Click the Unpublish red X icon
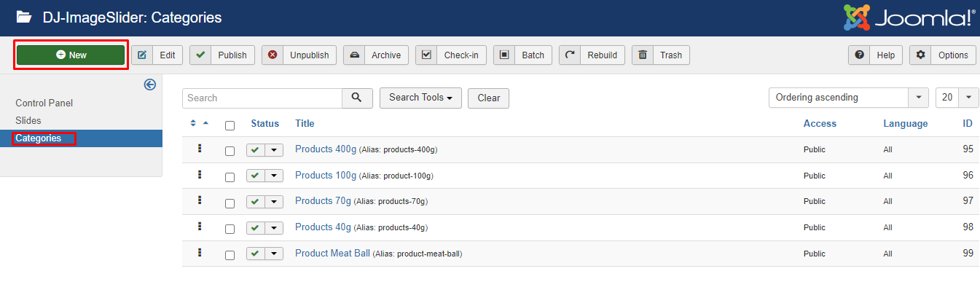This screenshot has width=980, height=290. [x=273, y=55]
